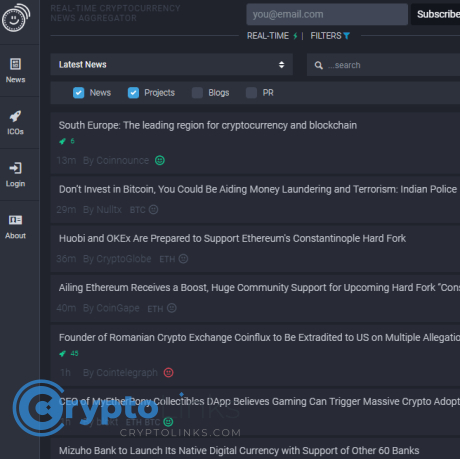Click the smiley face site logo
This screenshot has height=459, width=460.
click(16, 18)
